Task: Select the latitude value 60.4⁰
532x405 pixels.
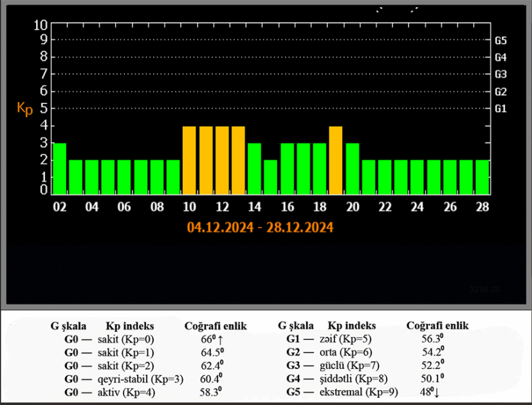Action: (x=212, y=379)
